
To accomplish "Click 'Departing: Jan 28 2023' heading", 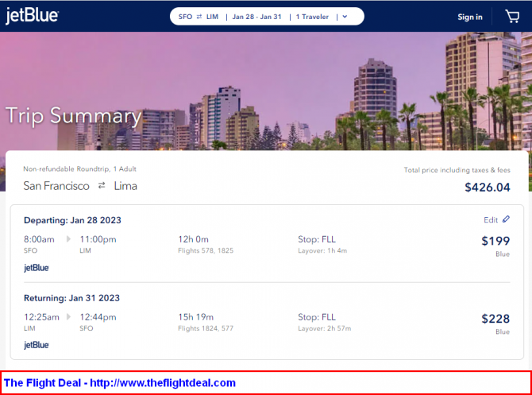I will click(x=72, y=220).
